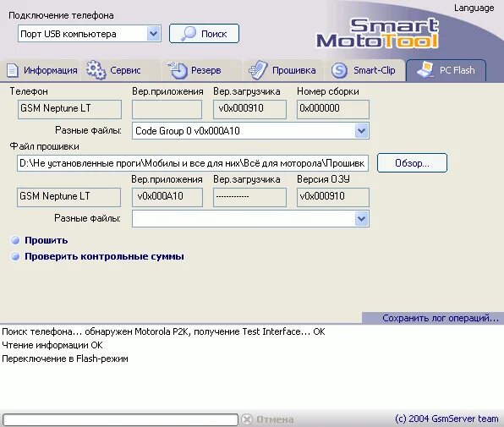Click the lower Вер.приложения field v0x000A10
This screenshot has height=427, width=504.
click(167, 197)
